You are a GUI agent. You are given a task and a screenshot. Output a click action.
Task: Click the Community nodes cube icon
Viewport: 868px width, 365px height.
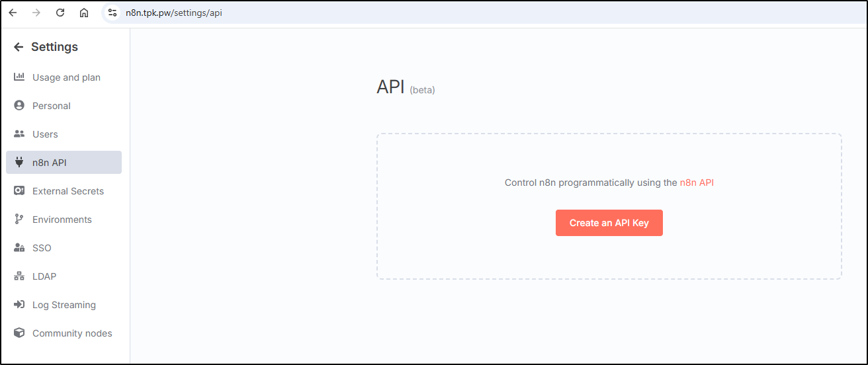coord(19,333)
